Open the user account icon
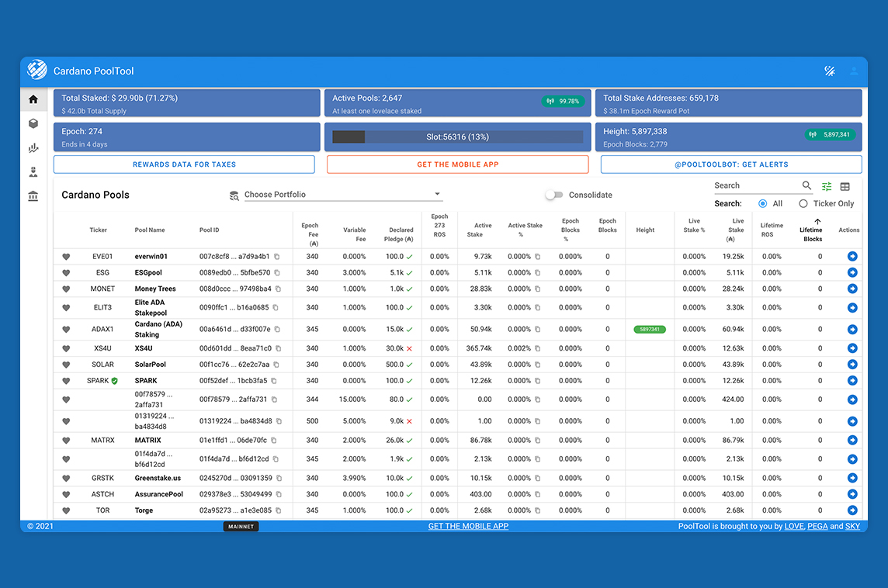The height and width of the screenshot is (588, 888). (853, 71)
